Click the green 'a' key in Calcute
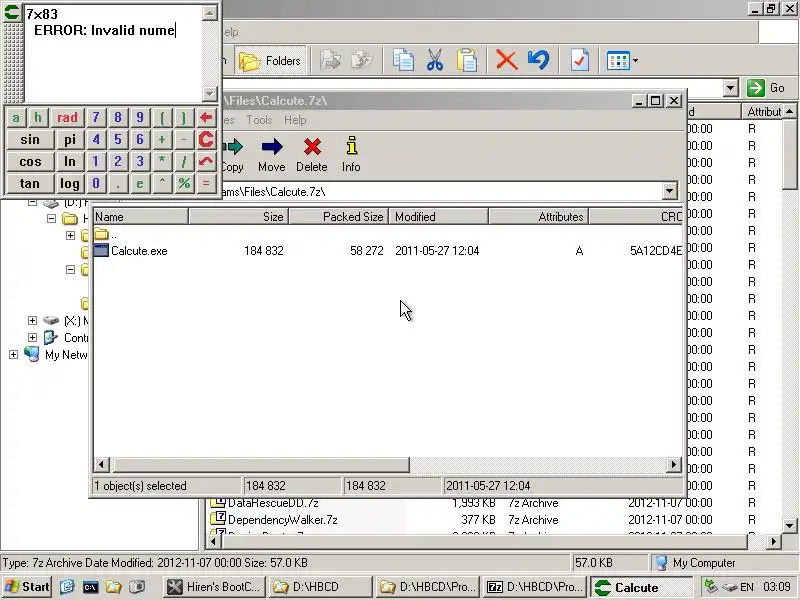Image resolution: width=800 pixels, height=600 pixels. point(16,118)
